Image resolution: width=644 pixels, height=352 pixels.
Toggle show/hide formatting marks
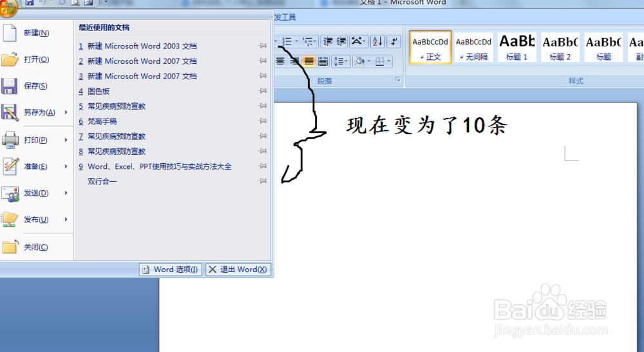pyautogui.click(x=394, y=41)
